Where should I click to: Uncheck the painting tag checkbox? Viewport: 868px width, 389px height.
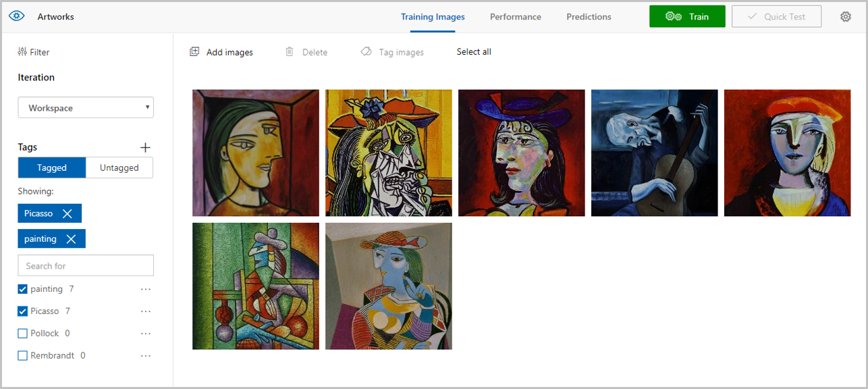(22, 289)
